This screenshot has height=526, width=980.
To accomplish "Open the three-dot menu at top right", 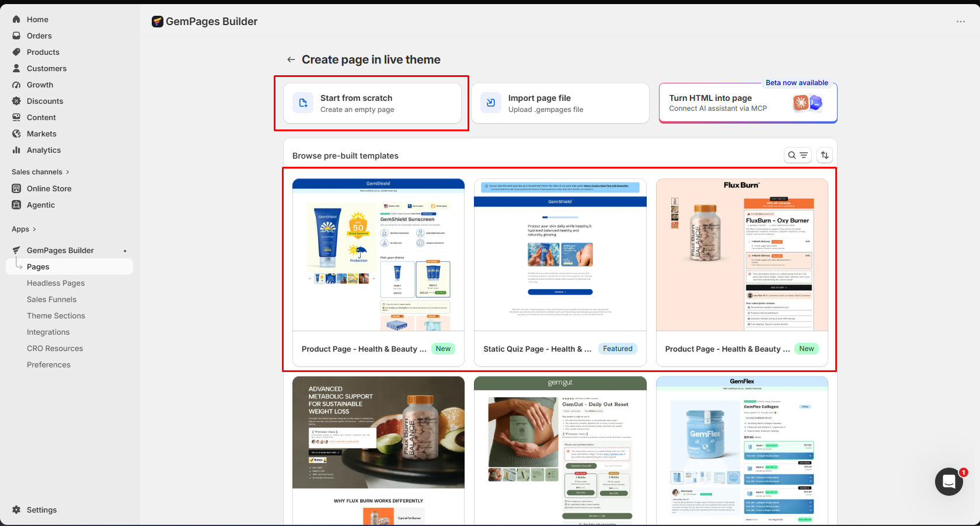I will point(961,22).
